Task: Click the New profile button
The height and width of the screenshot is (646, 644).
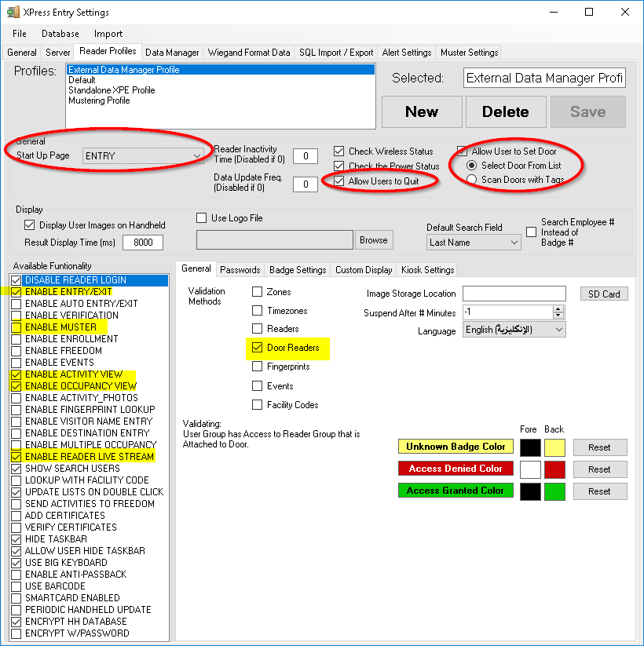Action: pyautogui.click(x=421, y=111)
